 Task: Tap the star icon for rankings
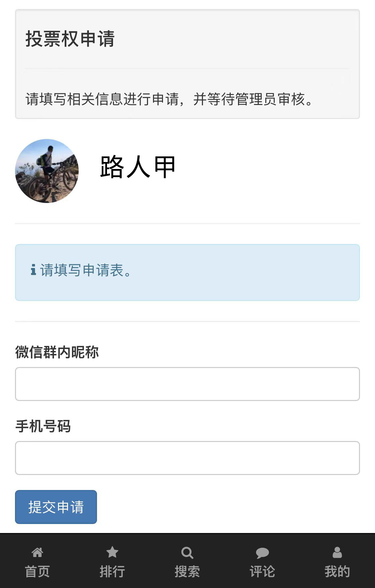pyautogui.click(x=112, y=552)
